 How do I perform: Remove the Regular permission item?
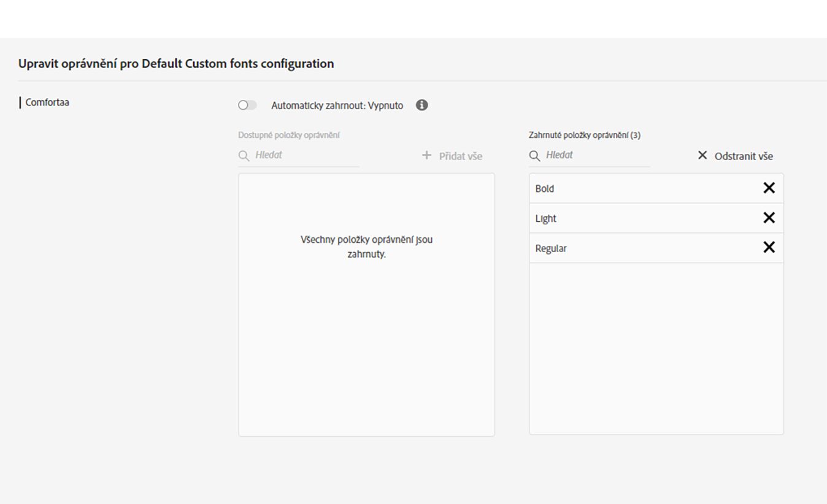[x=769, y=247]
